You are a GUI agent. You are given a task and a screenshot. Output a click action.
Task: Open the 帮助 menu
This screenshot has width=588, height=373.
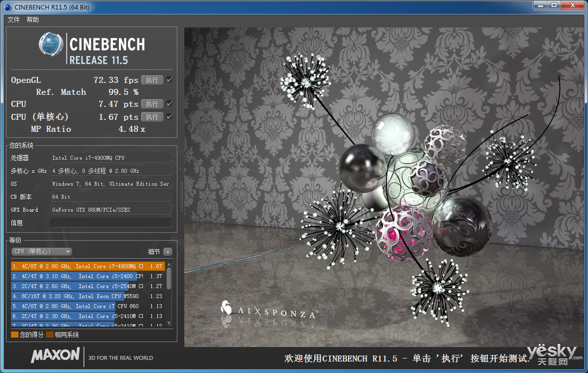pos(32,19)
